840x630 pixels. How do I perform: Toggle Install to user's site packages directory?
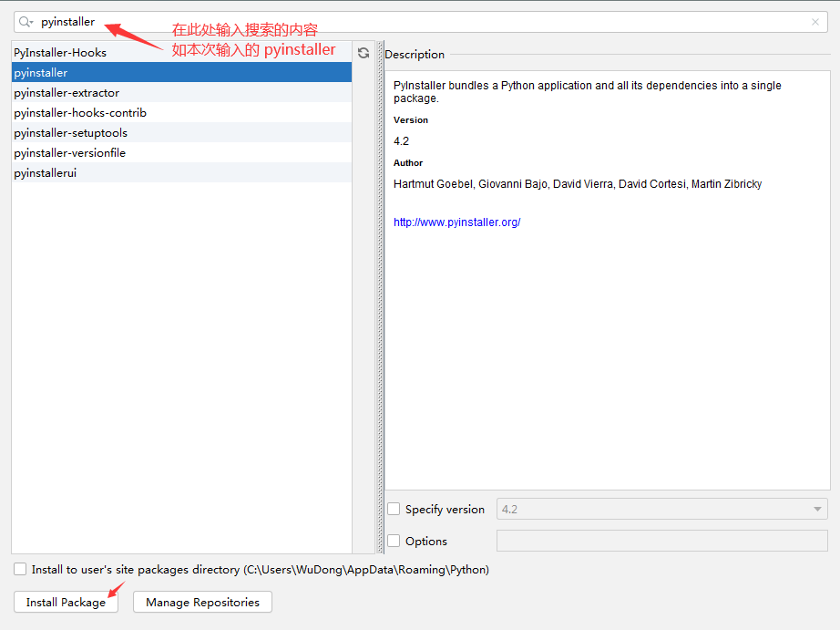click(x=20, y=569)
